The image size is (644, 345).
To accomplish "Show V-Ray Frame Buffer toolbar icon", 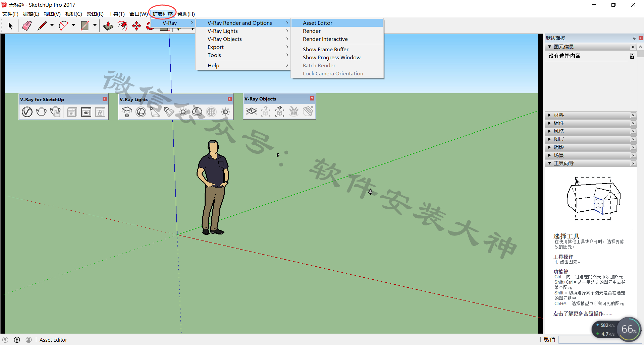I will click(86, 112).
